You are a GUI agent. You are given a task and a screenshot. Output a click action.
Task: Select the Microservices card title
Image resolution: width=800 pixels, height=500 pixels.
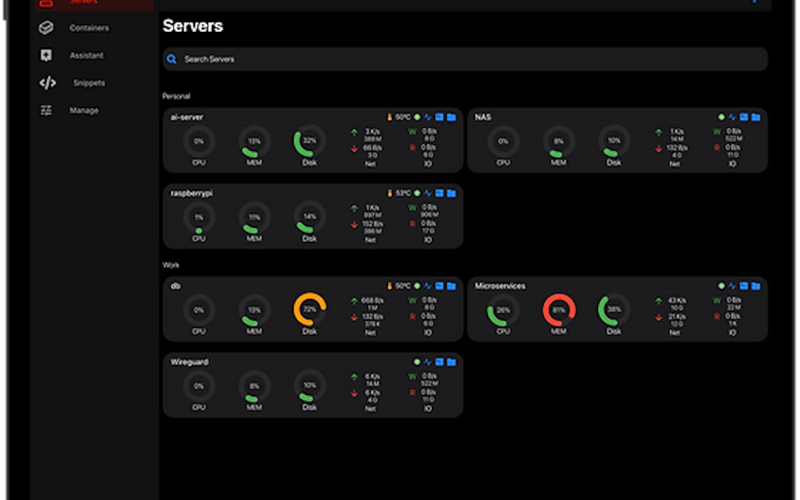tap(500, 286)
